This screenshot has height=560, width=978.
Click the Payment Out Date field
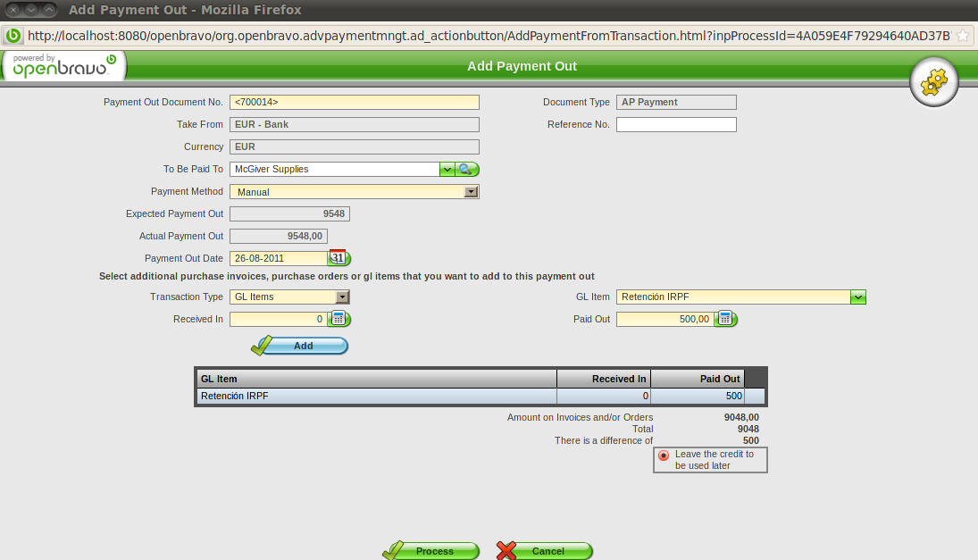278,258
